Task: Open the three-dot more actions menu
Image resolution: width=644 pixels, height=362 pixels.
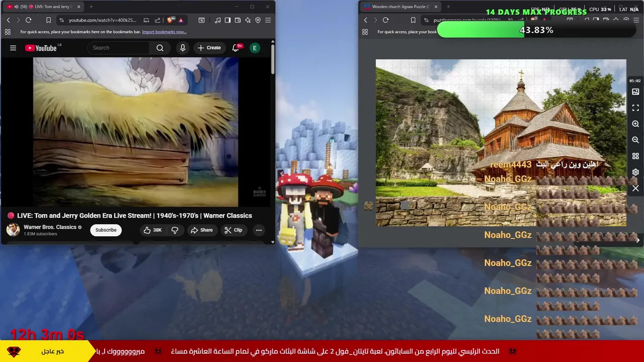Action: 259,230
